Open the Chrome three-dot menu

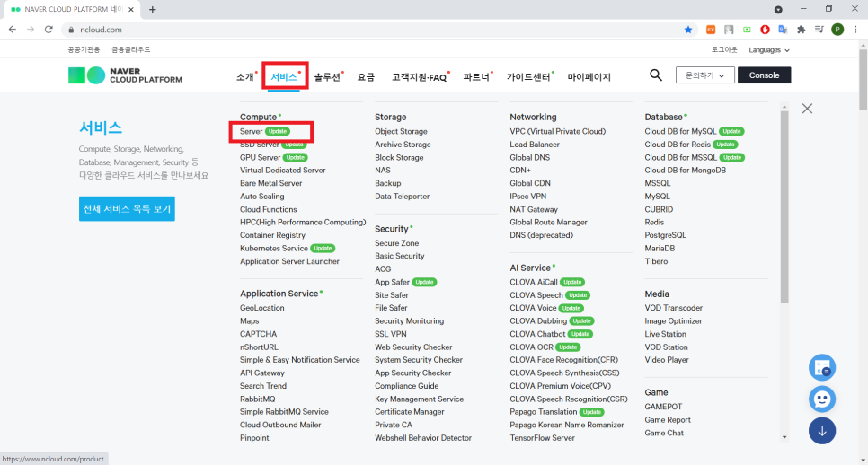tap(855, 30)
